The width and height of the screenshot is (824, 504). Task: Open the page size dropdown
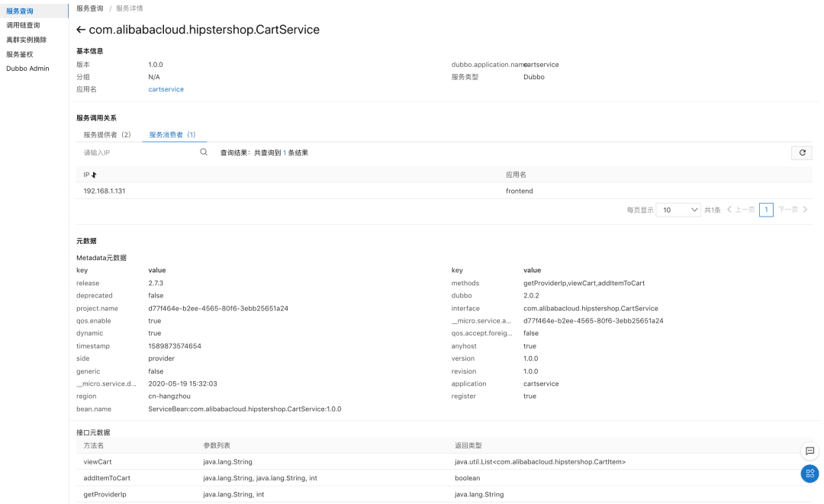[678, 210]
